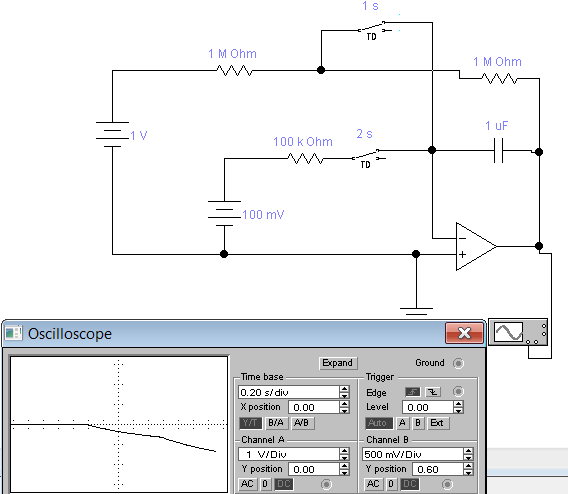
Task: Click the '100 k Ohm' resistor label
Action: point(303,142)
